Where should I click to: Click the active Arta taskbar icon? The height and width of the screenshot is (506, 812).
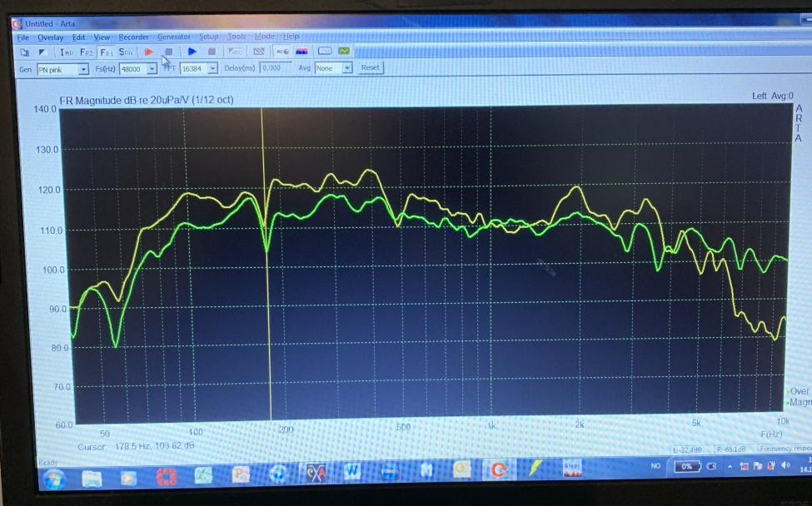tap(498, 469)
